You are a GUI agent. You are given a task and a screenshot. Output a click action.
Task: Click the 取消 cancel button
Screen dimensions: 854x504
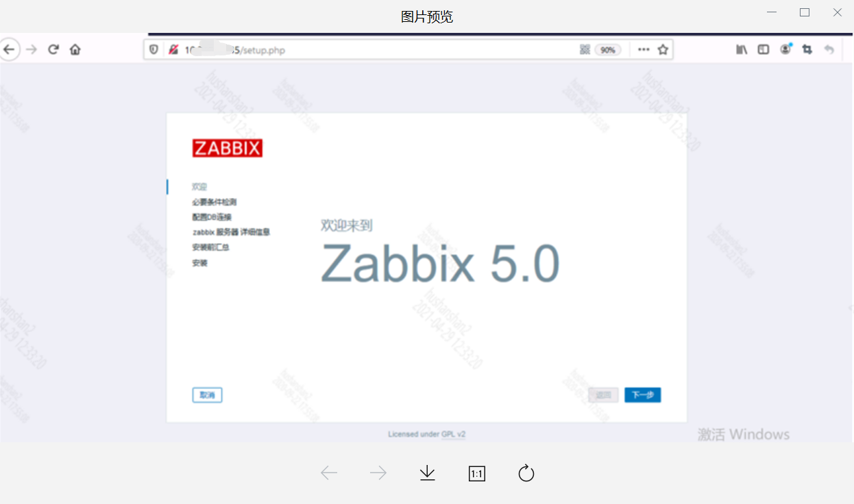[x=207, y=395]
